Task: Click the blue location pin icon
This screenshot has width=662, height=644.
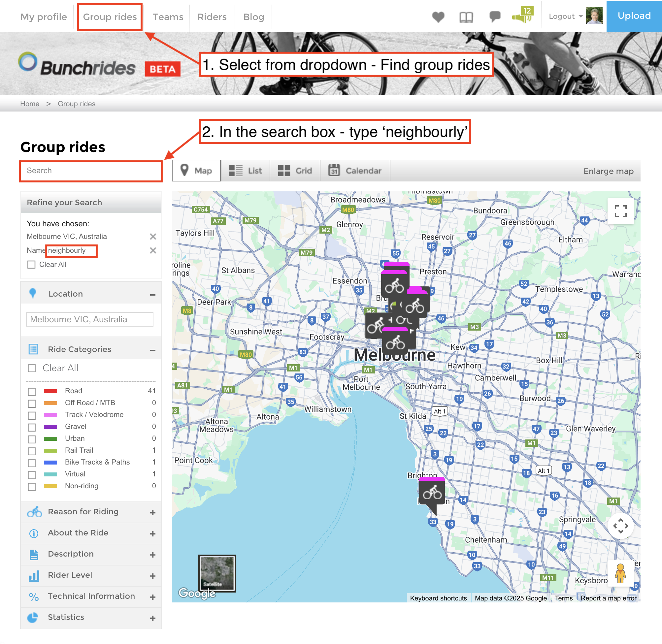Action: pyautogui.click(x=32, y=294)
